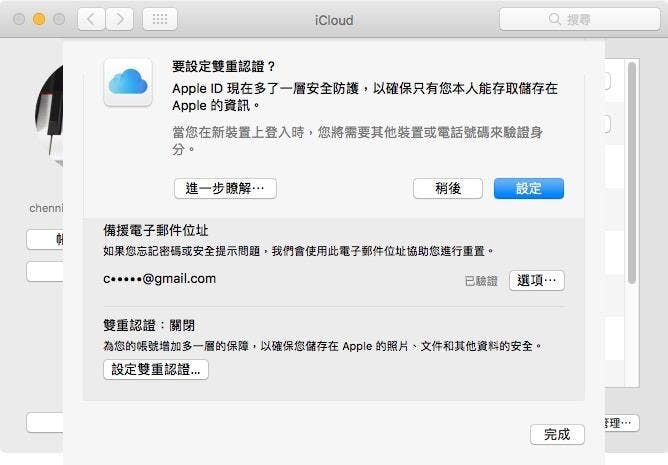The width and height of the screenshot is (668, 465).
Task: Minimize the window with the yellow button
Action: pos(39,19)
